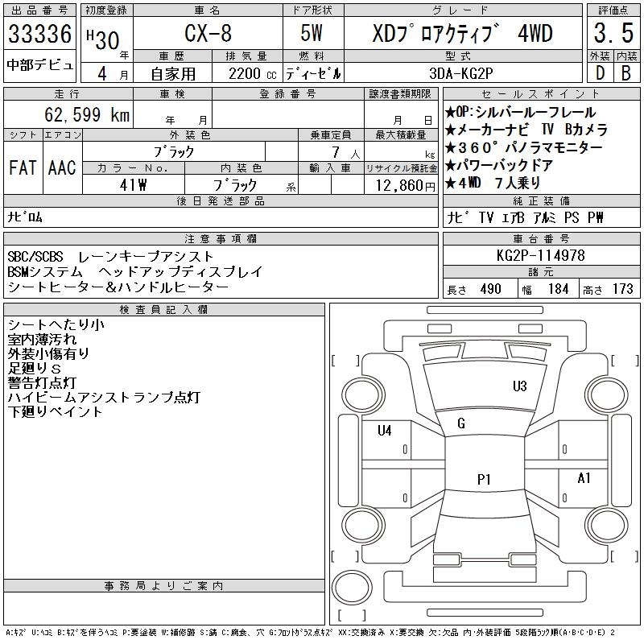Select the sales point ★パワーバックドア
The height and width of the screenshot is (644, 644).
pos(499,165)
